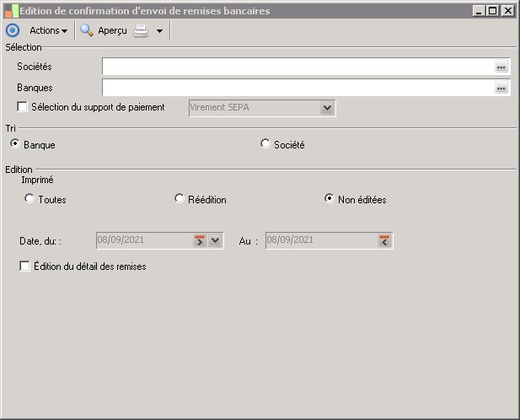Click the application icon in title bar

(x=11, y=11)
